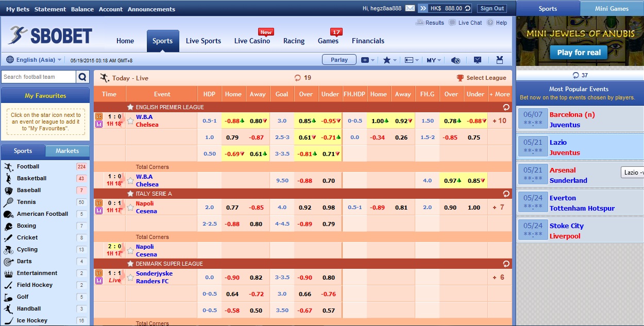Image resolution: width=644 pixels, height=326 pixels.
Task: Open the live TV monitor icon in toolbar
Action: coord(478,60)
